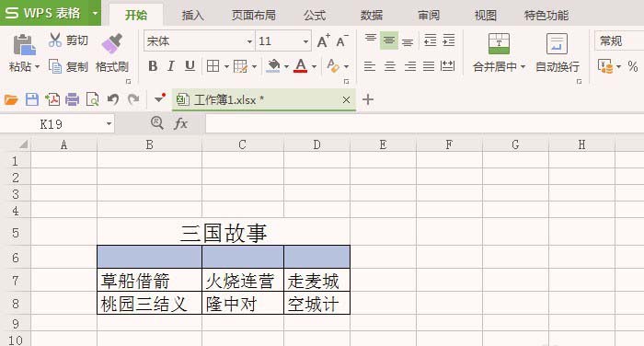This screenshot has width=644, height=346.
Task: Click the Wrap Text icon
Action: [x=557, y=43]
